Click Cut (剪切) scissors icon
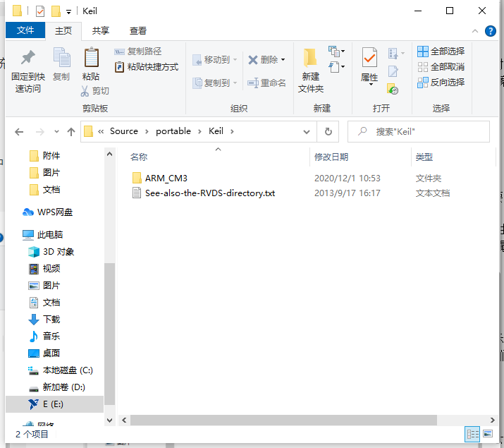 tap(85, 91)
